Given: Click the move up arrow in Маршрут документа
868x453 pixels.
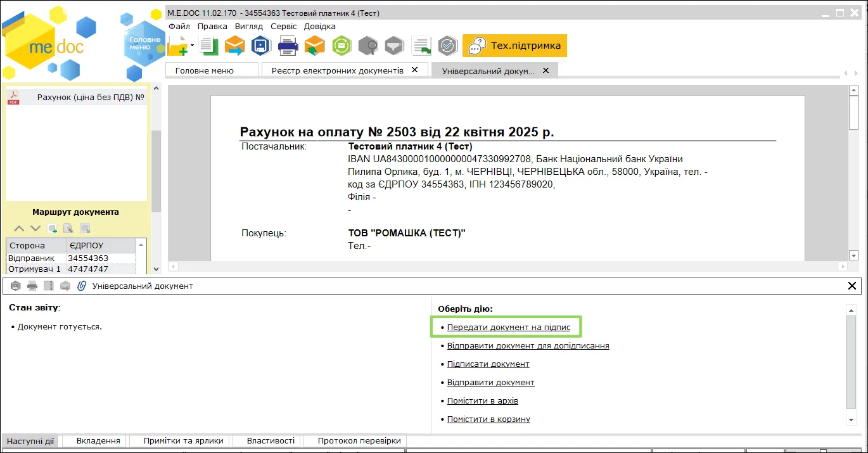Looking at the screenshot, I should tap(19, 228).
